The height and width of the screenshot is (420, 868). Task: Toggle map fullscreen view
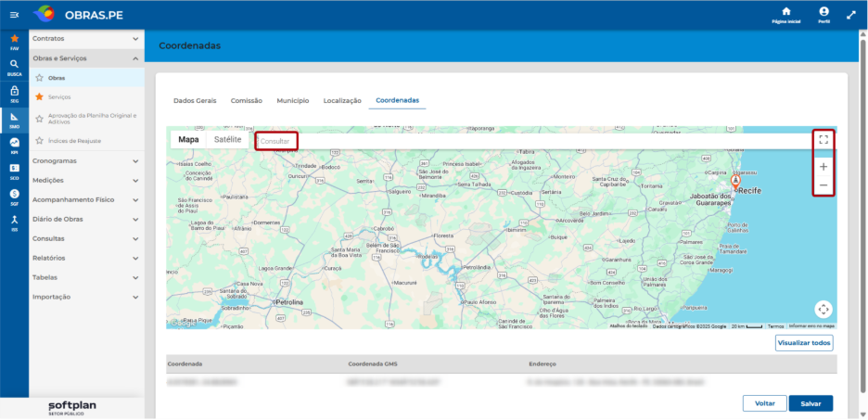pos(823,139)
